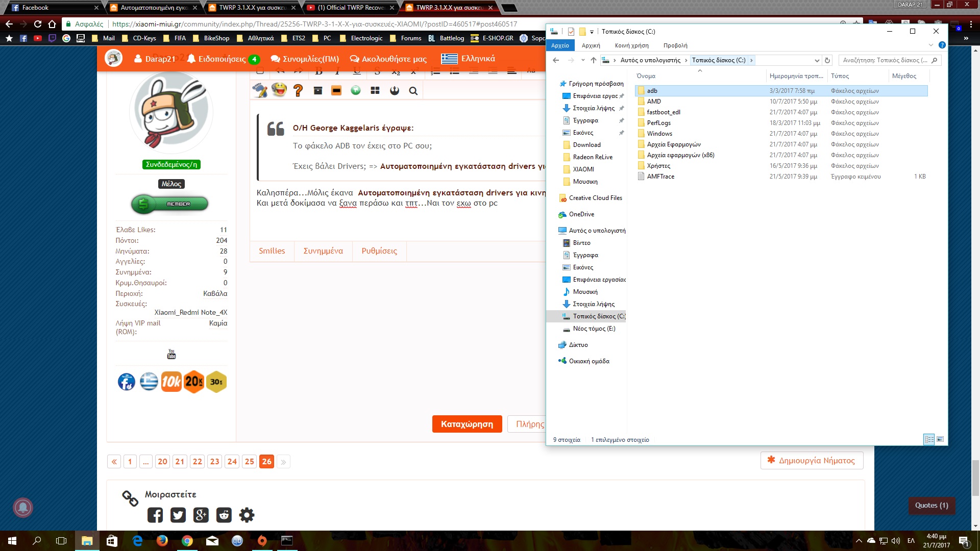Click the four-squares grid editor icon

tap(375, 90)
